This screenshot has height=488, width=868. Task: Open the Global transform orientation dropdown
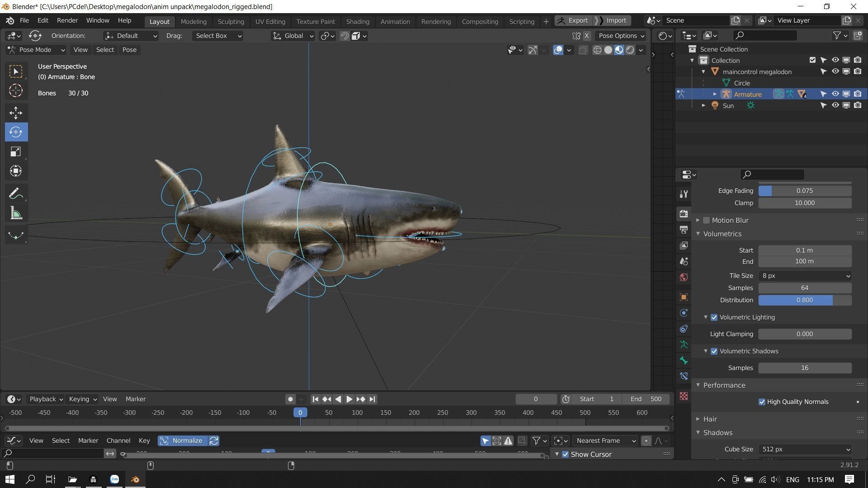click(293, 36)
